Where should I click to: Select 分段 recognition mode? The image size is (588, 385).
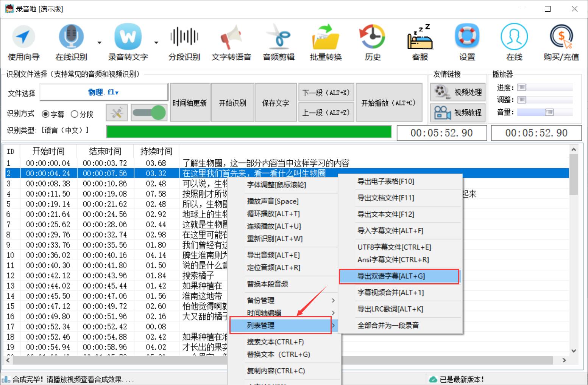click(x=82, y=114)
